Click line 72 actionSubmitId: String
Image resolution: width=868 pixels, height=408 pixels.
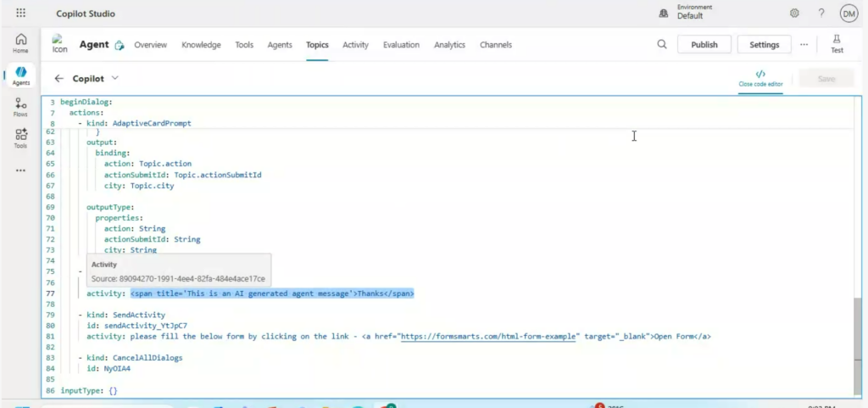[153, 239]
